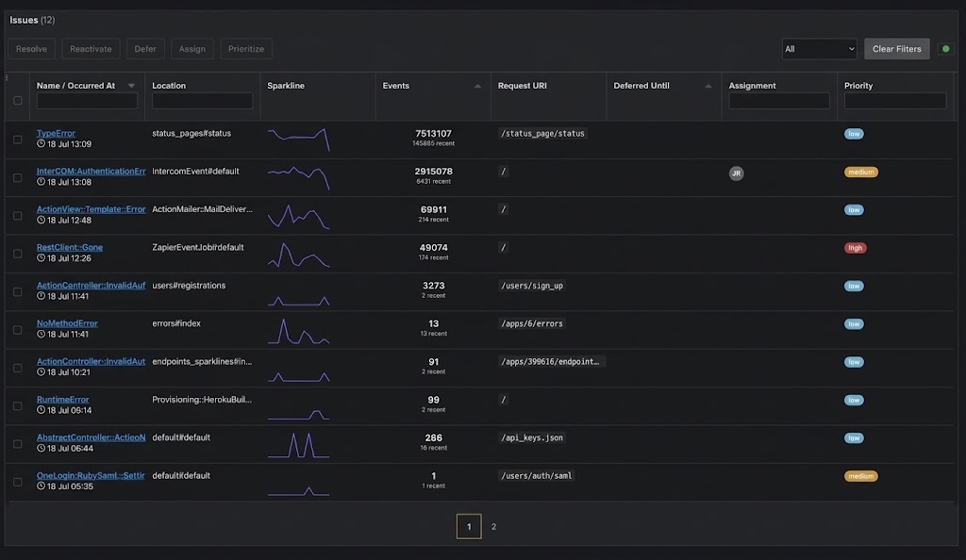Click the column options grip icon
Screen dimensions: 966x560
tap(7, 78)
